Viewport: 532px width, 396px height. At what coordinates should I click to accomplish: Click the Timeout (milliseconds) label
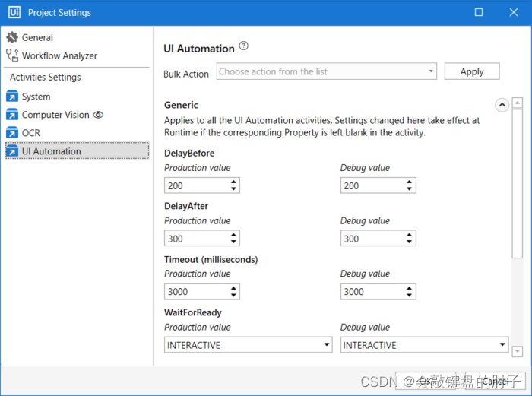point(211,260)
